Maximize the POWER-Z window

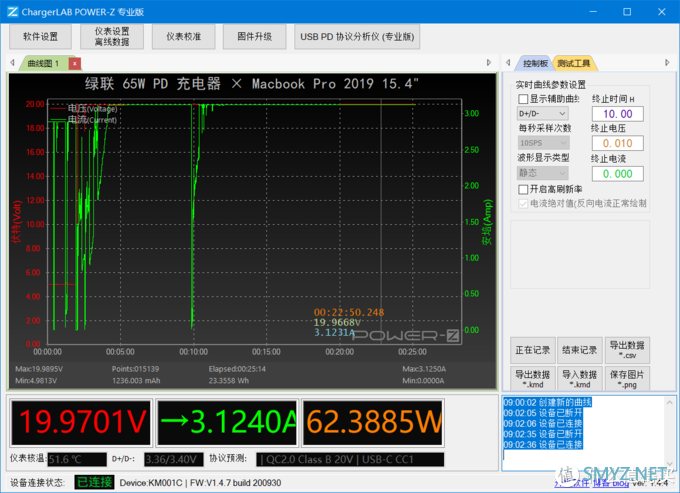627,12
